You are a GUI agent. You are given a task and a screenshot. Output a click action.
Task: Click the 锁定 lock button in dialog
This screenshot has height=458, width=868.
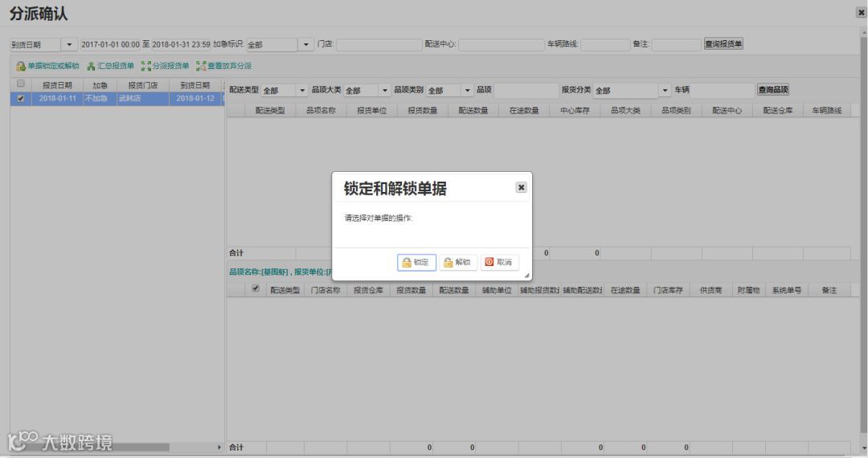point(416,262)
